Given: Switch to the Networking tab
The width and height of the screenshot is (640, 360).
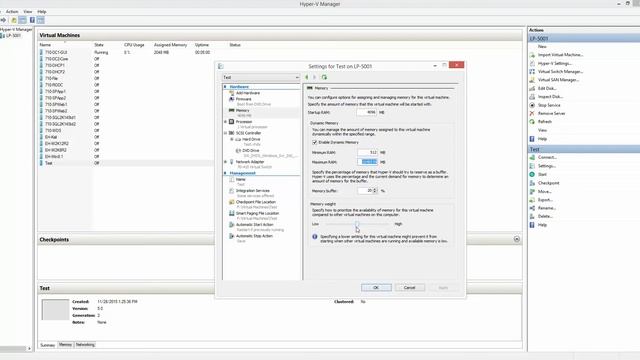Looking at the screenshot, I should [x=85, y=344].
